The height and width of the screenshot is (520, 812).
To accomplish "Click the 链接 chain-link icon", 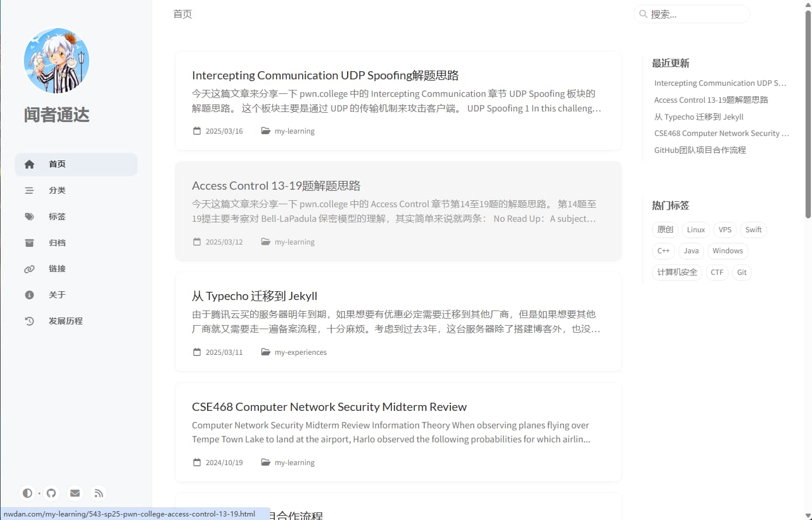I will 29,268.
